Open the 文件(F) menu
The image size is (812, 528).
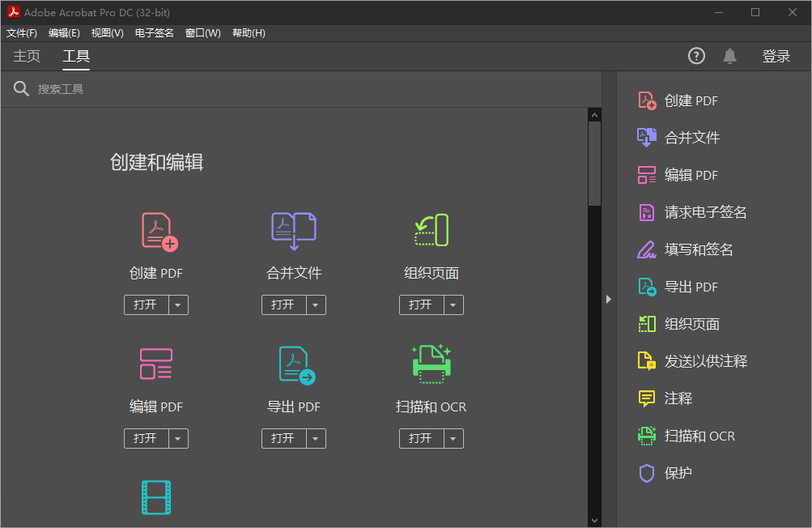point(22,33)
